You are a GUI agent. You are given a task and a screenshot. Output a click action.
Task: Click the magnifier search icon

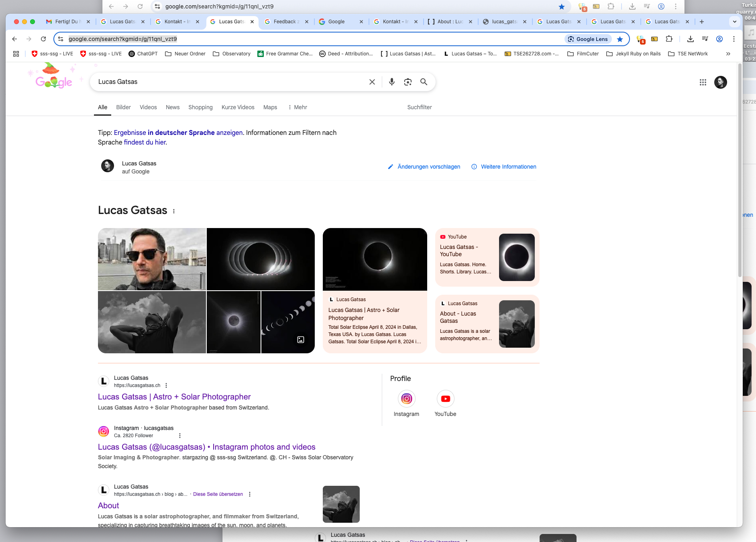(x=424, y=82)
